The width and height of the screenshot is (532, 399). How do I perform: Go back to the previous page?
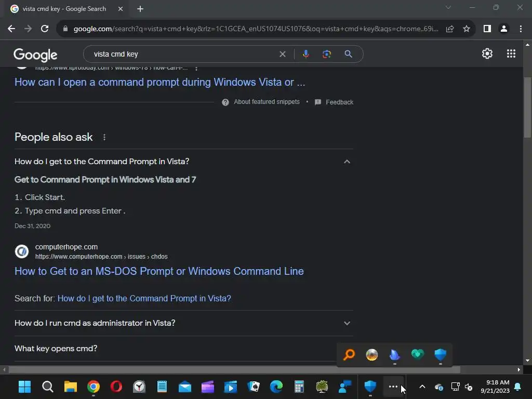click(x=11, y=29)
